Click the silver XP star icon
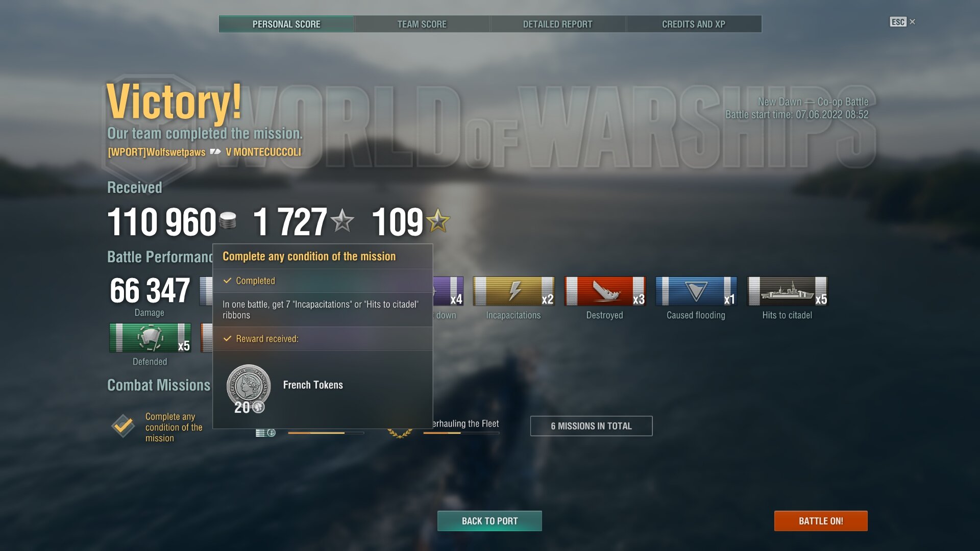980x551 pixels. click(342, 221)
